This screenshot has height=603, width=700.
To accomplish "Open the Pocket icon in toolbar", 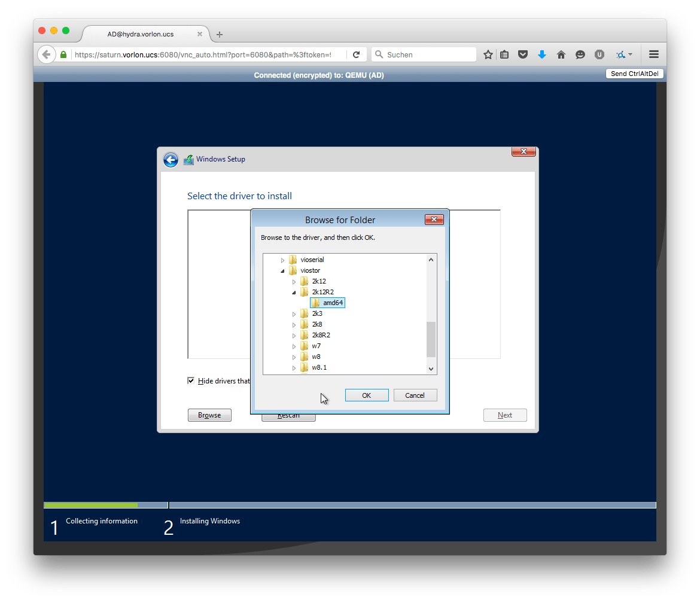I will pyautogui.click(x=523, y=54).
